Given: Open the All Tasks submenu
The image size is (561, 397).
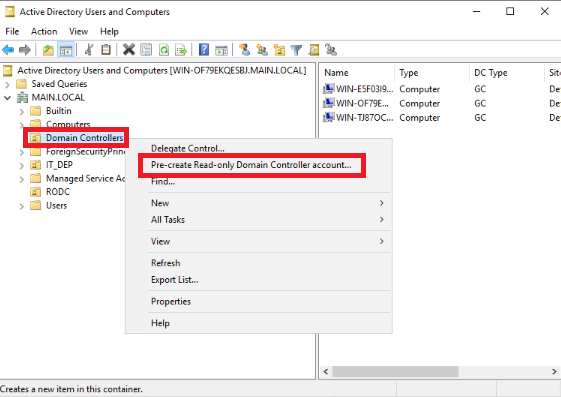Looking at the screenshot, I should tap(270, 220).
